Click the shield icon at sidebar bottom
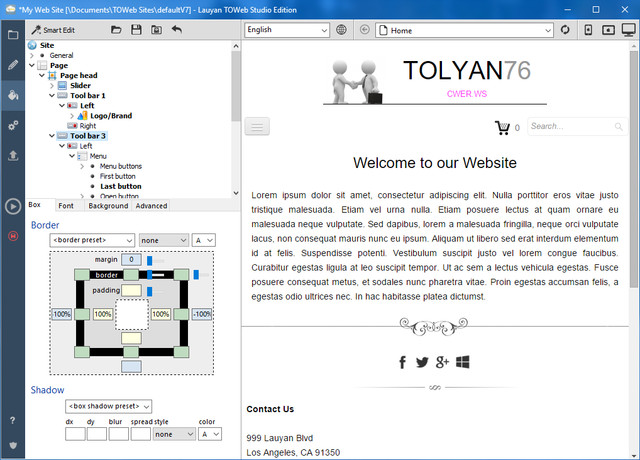The width and height of the screenshot is (640, 460). [13, 445]
